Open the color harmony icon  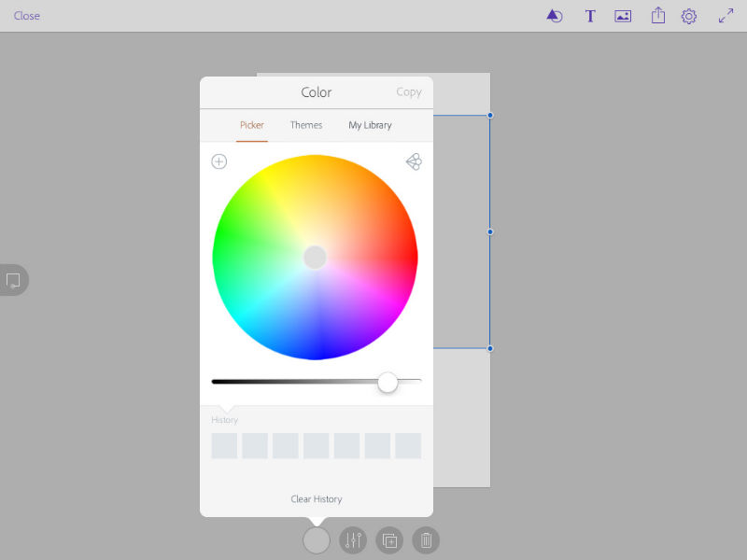pyautogui.click(x=414, y=161)
